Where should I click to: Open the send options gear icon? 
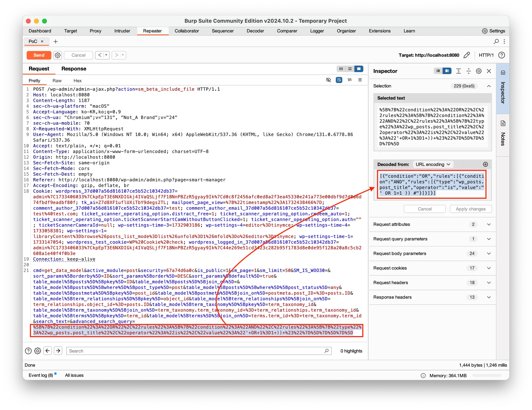[x=57, y=55]
